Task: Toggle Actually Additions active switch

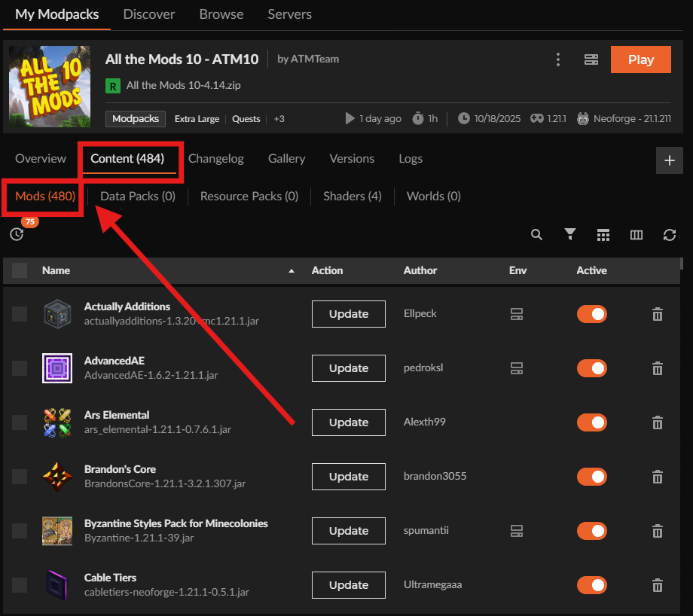Action: 592,314
